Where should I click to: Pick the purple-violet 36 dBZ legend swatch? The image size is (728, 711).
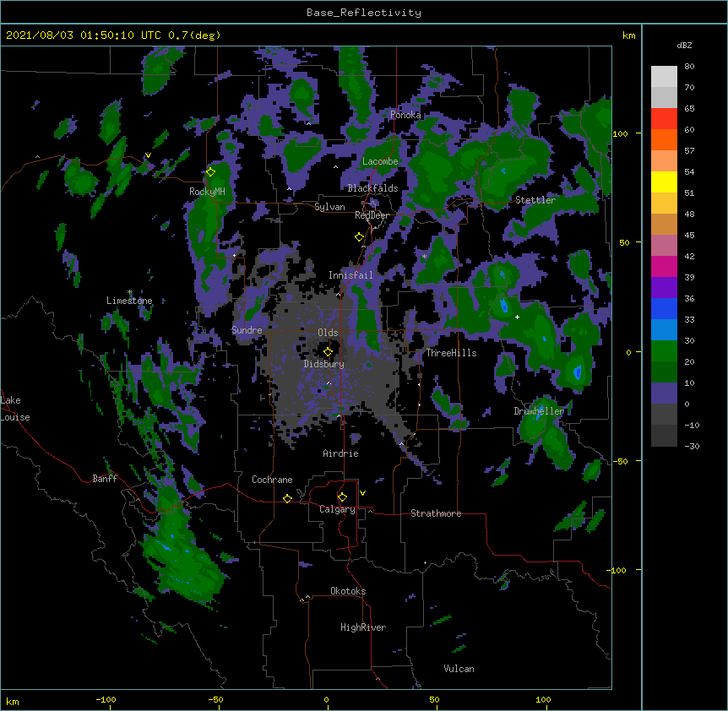[x=664, y=287]
